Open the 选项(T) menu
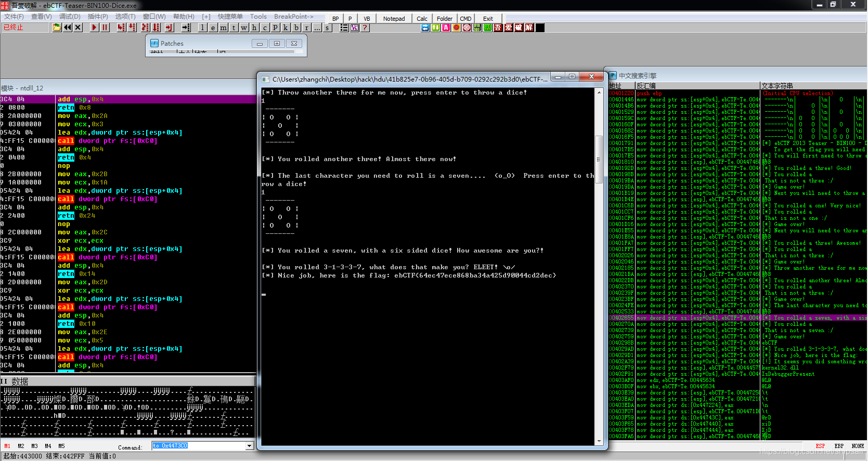This screenshot has height=461, width=868. click(125, 17)
